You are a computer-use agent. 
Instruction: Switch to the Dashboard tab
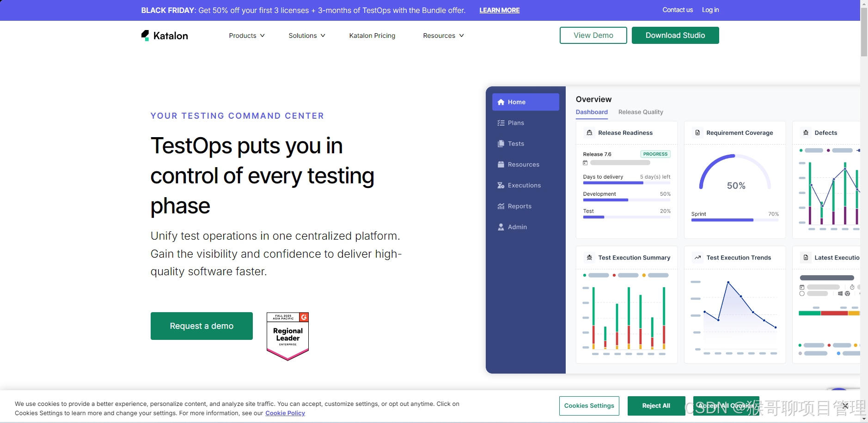592,112
